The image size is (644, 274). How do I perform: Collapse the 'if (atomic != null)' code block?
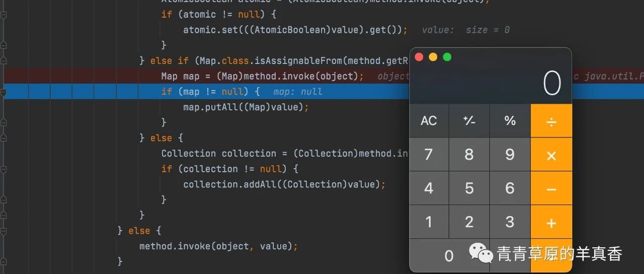4,15
